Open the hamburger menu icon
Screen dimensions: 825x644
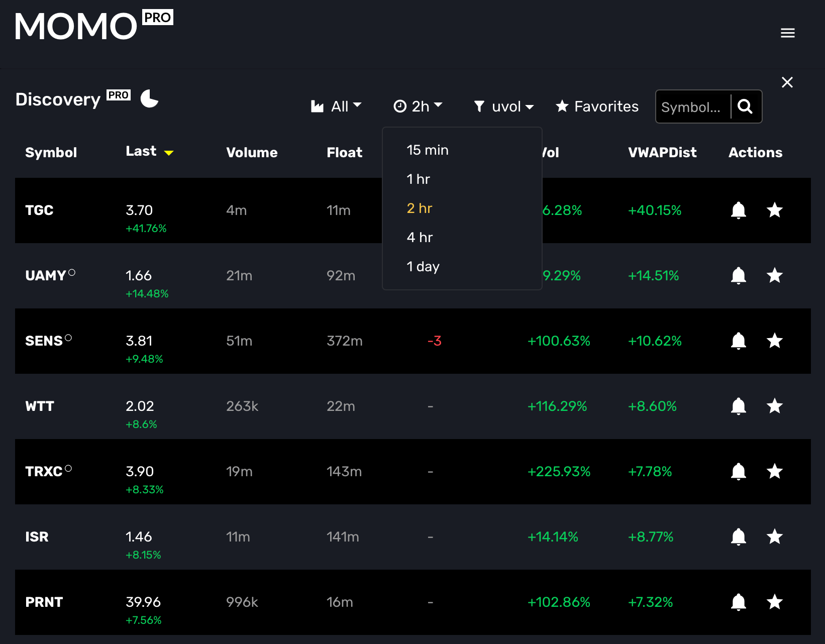pos(787,33)
